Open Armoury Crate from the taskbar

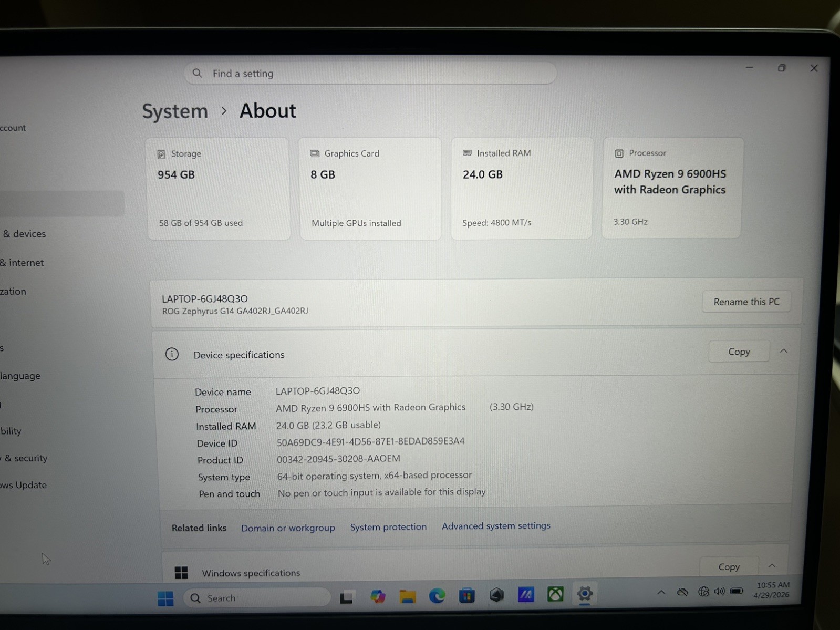point(496,595)
